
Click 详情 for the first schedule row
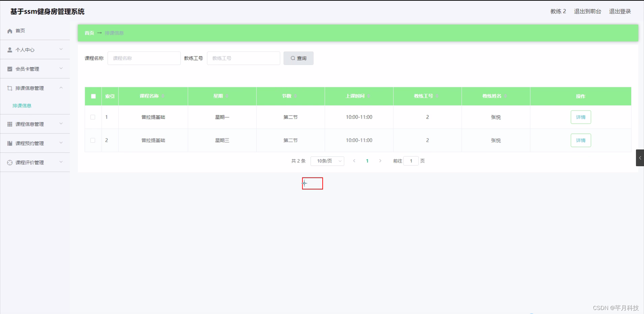coord(580,117)
